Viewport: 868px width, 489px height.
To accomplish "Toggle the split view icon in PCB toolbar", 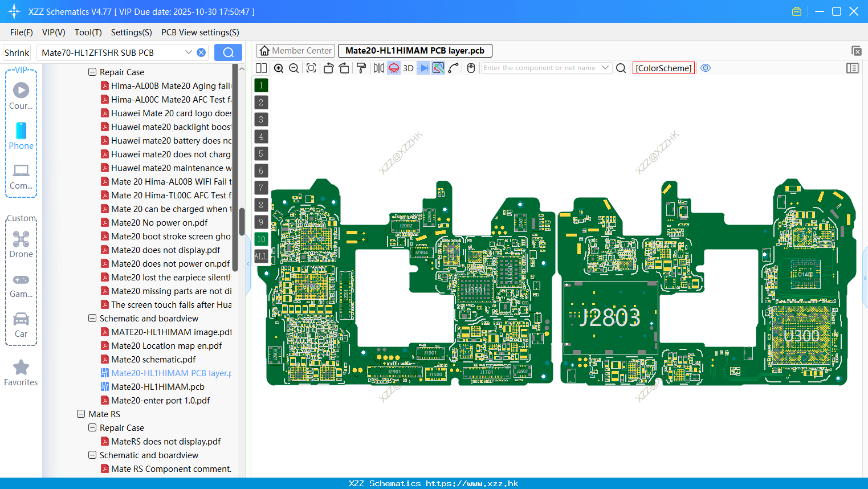I will [x=261, y=68].
